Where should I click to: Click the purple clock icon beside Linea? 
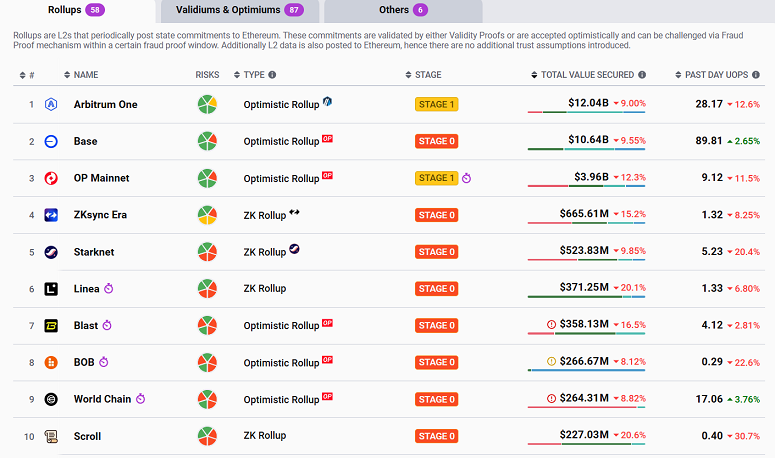109,289
